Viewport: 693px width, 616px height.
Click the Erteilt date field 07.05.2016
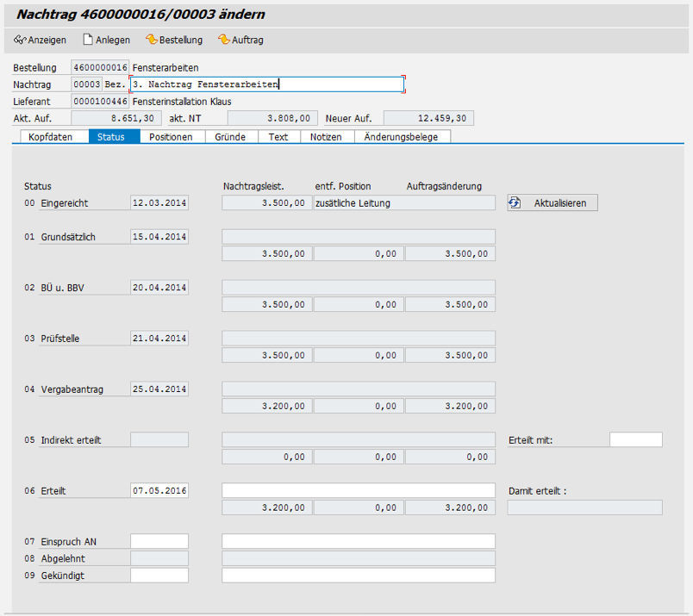point(159,490)
